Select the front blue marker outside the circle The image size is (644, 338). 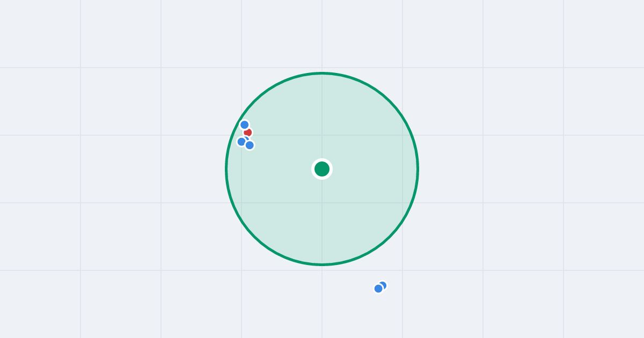[378, 289]
